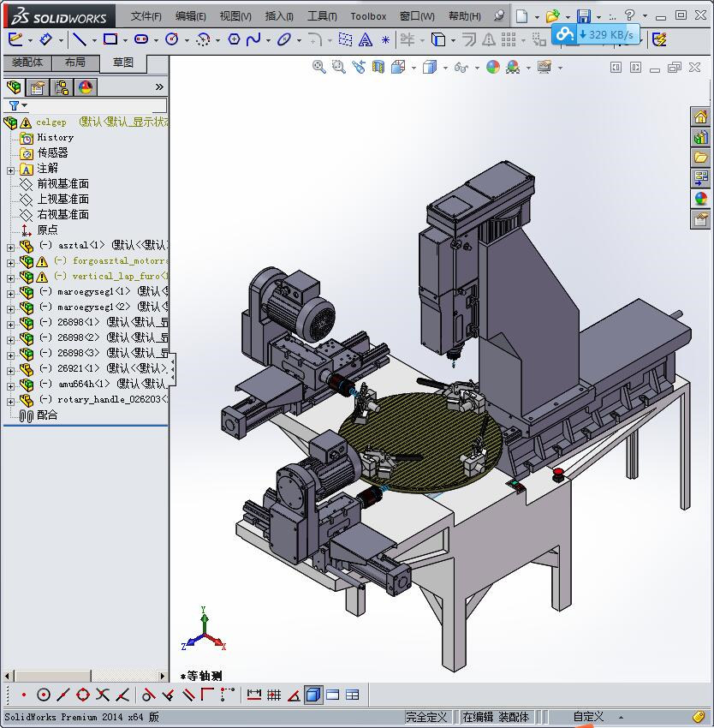Screen dimensions: 714x728
Task: Select the Line sketch tool
Action: [79, 38]
